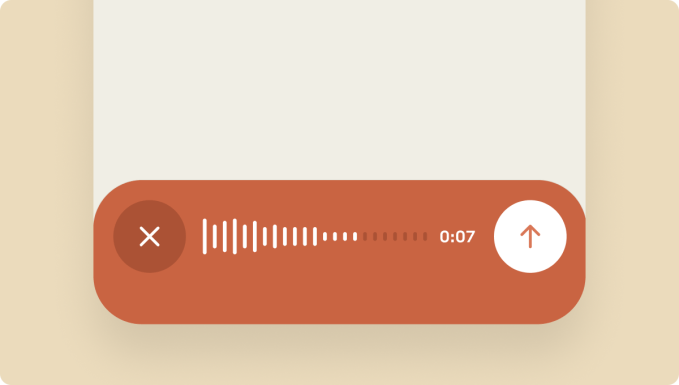Click the beige background right of panel
Screen dimensions: 679x385
pyautogui.click(x=632, y=192)
